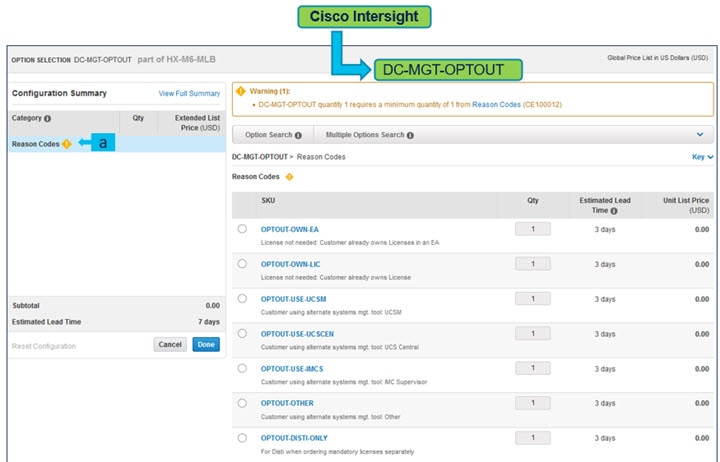Open the OPTOUT-USE-UCSM SKU link
Screen dimensions: 720x462
coord(293,299)
